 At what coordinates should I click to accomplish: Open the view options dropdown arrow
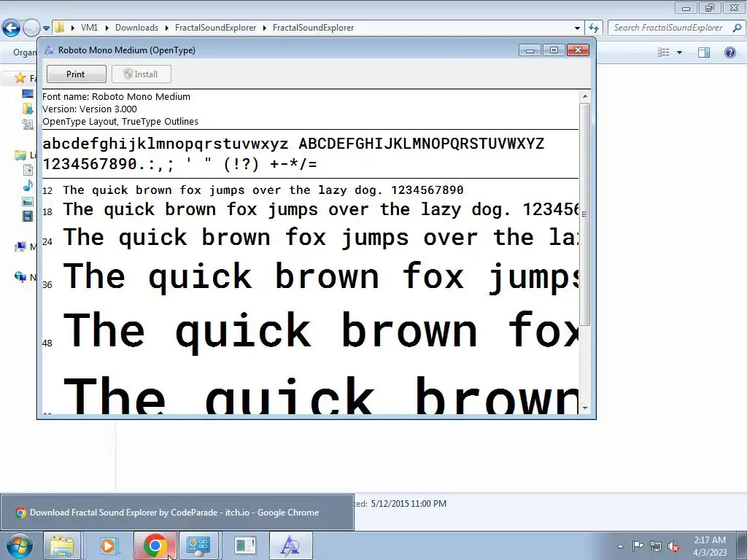679,52
